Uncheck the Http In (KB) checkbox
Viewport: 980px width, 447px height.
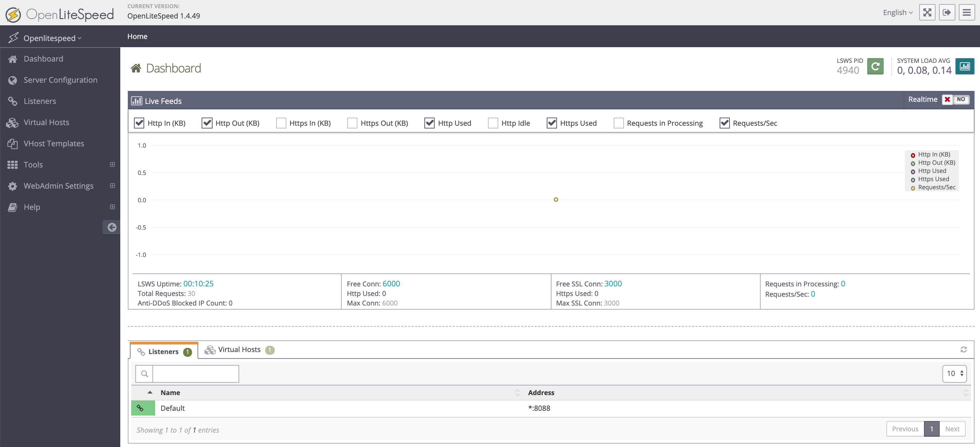click(139, 123)
